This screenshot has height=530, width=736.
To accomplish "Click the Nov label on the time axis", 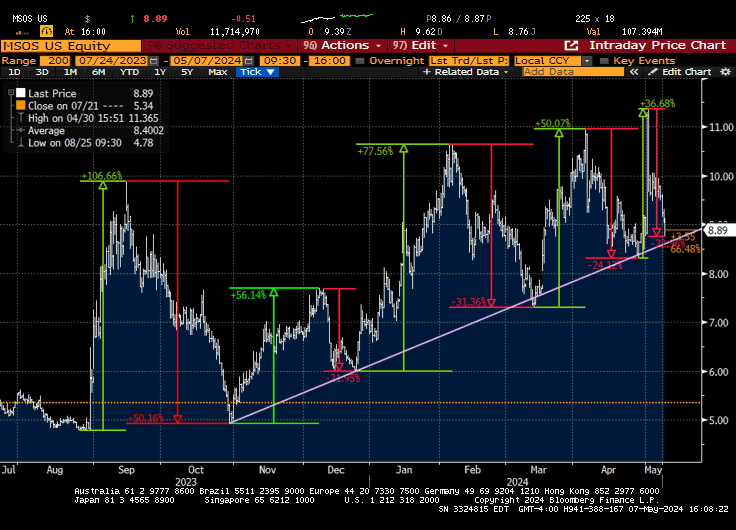I will tap(267, 470).
